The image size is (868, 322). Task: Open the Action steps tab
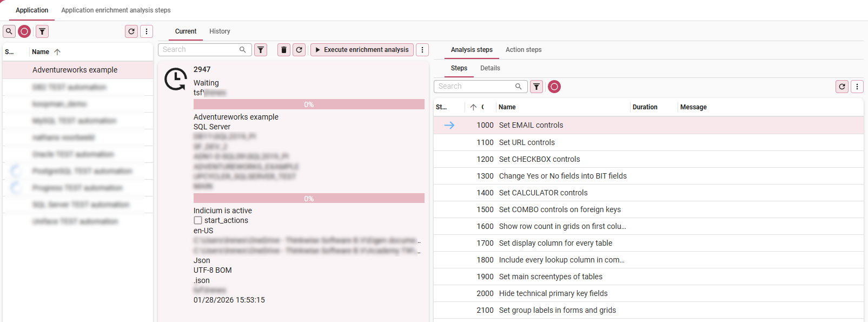coord(523,50)
